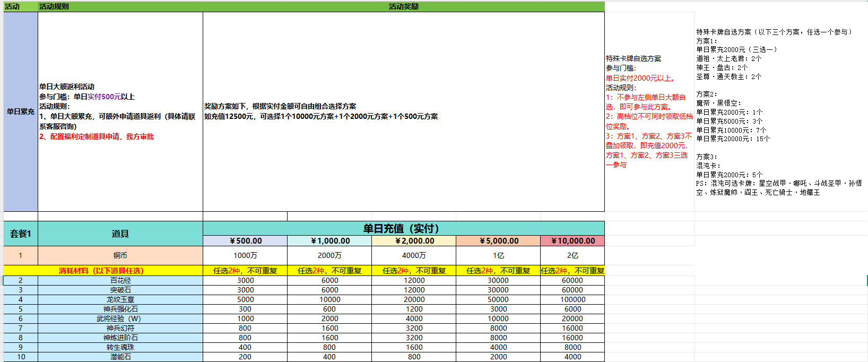The height and width of the screenshot is (362, 868).
Task: Select the 100000 value in 龙纹玉章 row
Action: [x=572, y=299]
